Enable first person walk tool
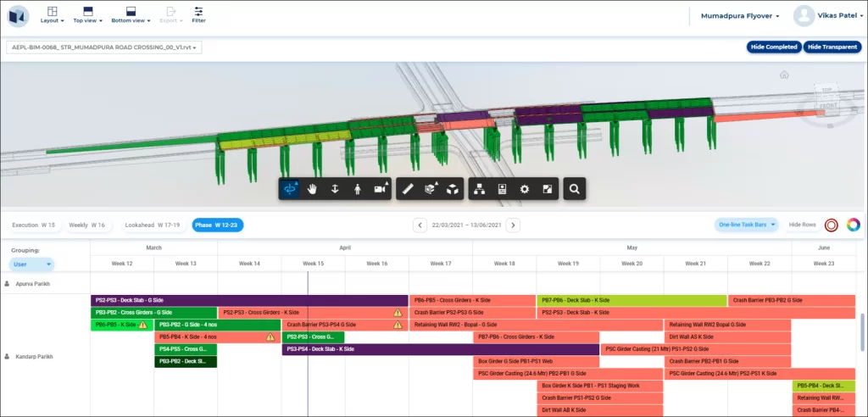 (357, 189)
